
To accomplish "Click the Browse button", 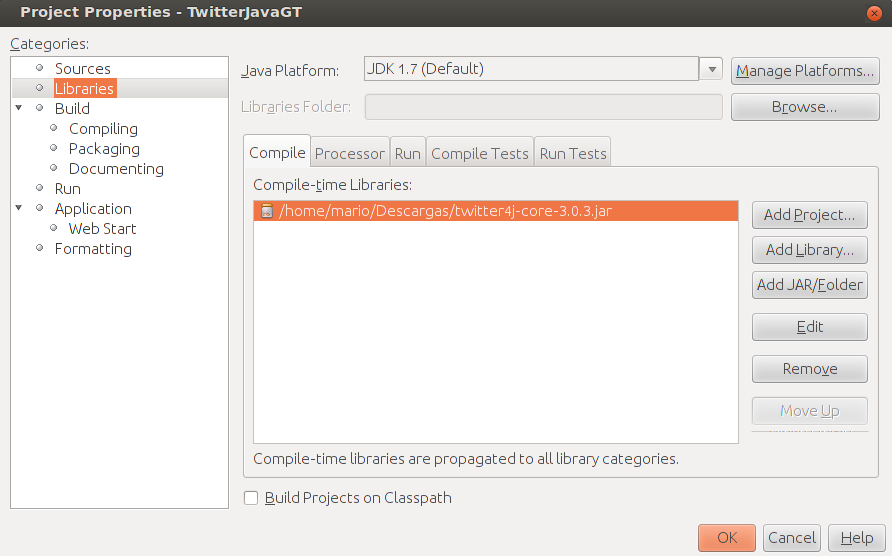I will pyautogui.click(x=805, y=107).
